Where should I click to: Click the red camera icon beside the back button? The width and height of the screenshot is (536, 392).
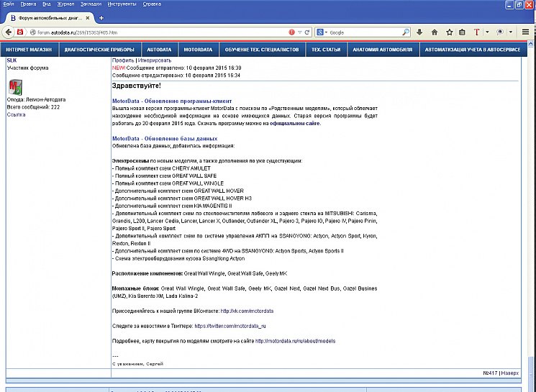pyautogui.click(x=20, y=32)
